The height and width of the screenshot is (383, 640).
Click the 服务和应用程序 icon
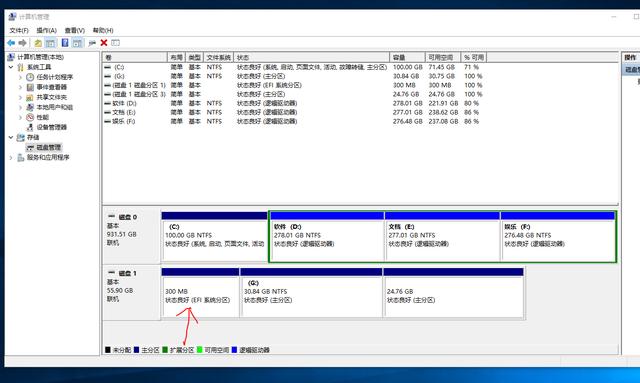coord(21,157)
